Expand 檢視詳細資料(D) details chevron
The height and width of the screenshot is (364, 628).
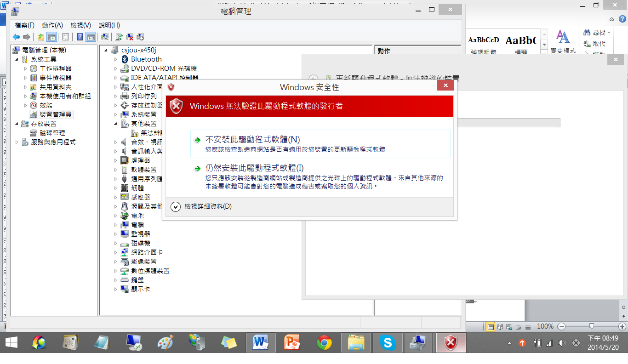tap(175, 207)
